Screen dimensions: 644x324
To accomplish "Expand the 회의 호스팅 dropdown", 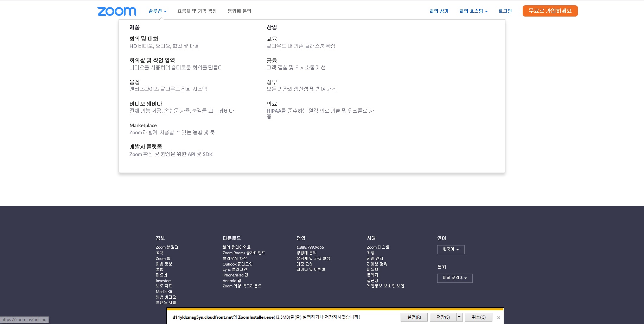I will tap(473, 11).
